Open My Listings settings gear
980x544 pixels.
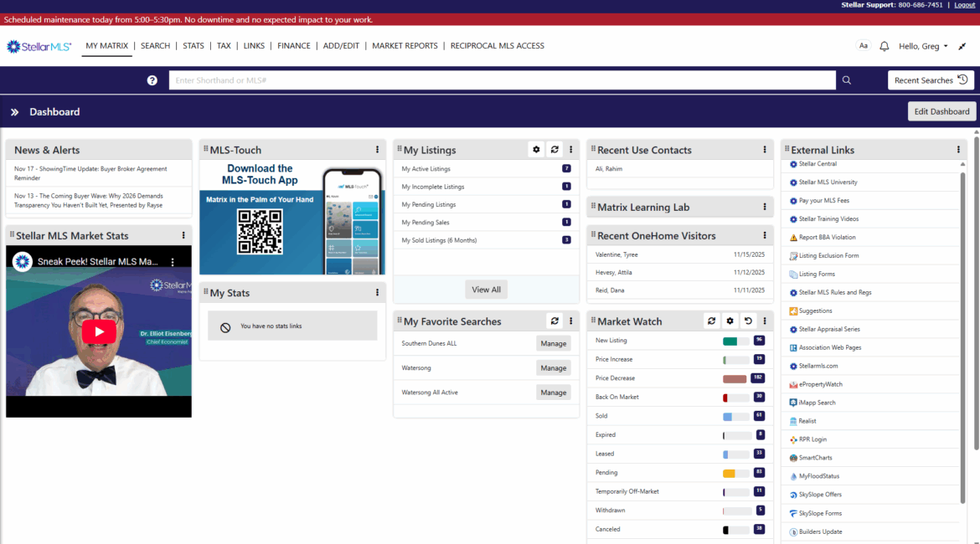[x=536, y=150]
